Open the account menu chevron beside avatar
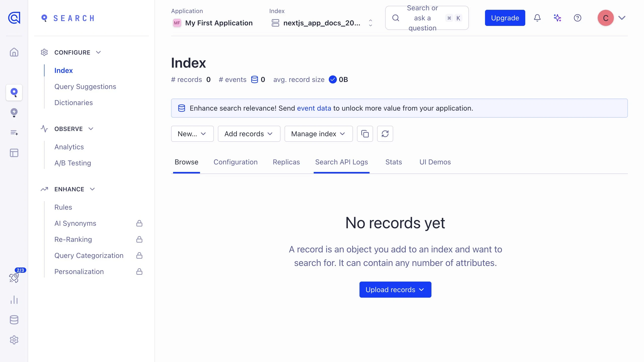This screenshot has width=644, height=362. [x=622, y=18]
